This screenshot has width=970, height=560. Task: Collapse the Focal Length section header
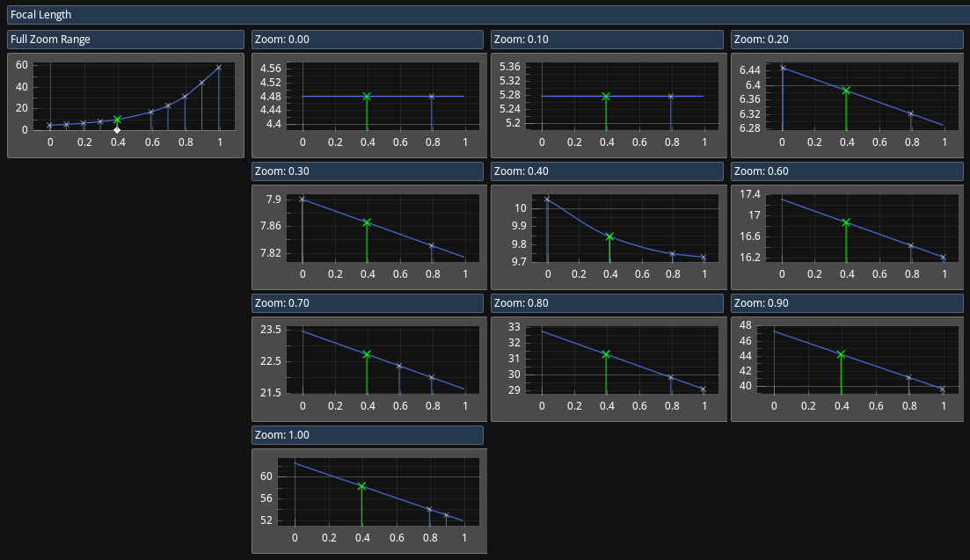485,15
